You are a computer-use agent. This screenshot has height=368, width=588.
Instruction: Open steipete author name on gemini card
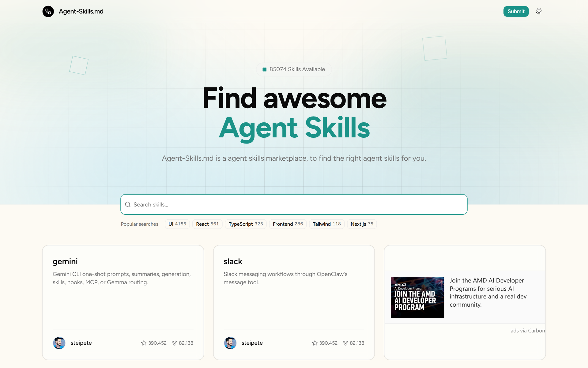point(81,343)
